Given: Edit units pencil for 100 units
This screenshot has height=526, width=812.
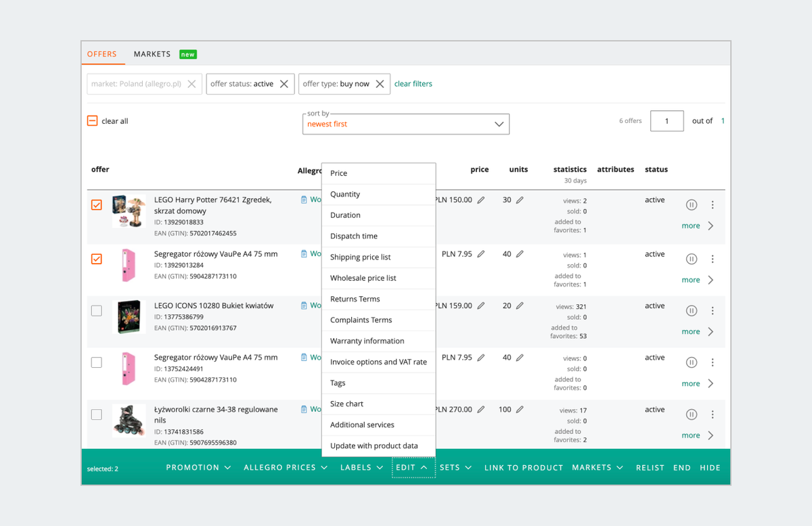Looking at the screenshot, I should pyautogui.click(x=520, y=410).
